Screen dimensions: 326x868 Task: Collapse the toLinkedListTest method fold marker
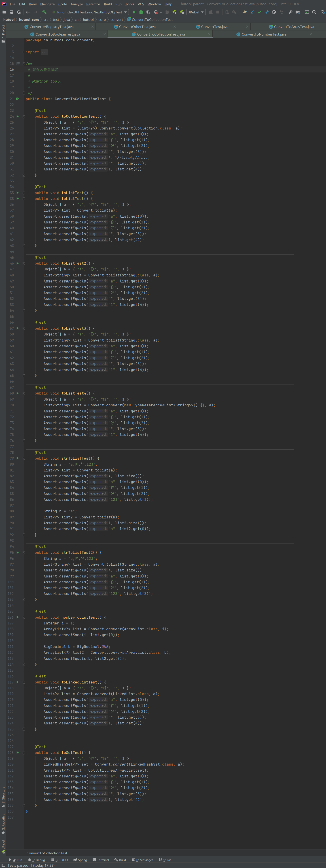tap(23, 682)
